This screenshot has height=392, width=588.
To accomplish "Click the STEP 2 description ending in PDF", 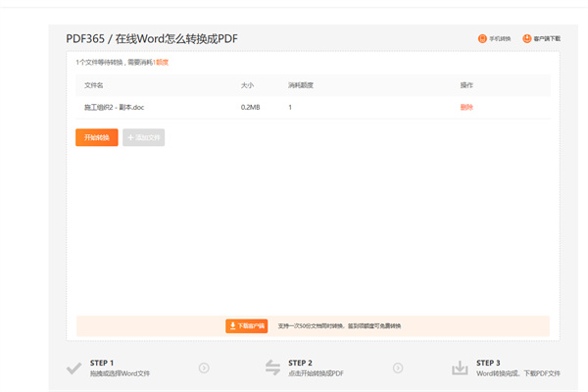I will (316, 373).
